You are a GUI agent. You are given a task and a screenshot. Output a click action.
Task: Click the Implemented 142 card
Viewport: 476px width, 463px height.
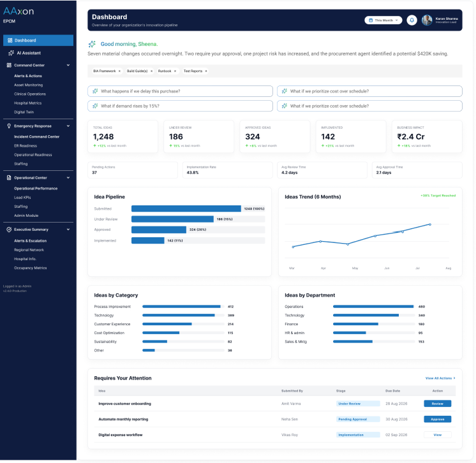[351, 136]
